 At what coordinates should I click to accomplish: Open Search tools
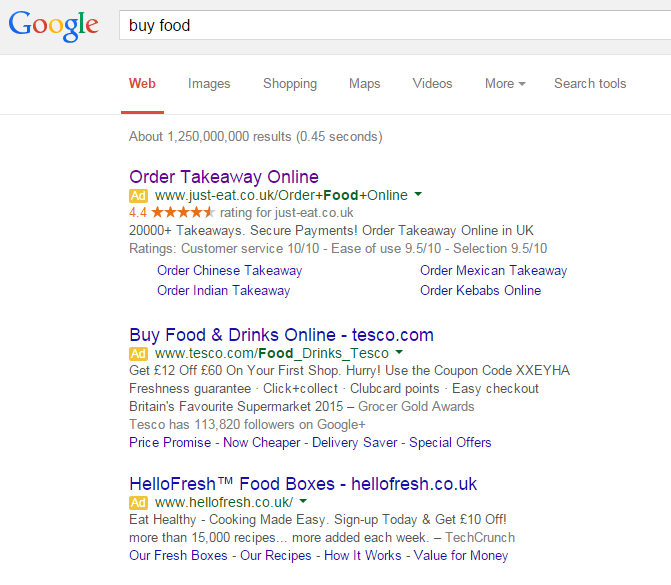(x=590, y=83)
